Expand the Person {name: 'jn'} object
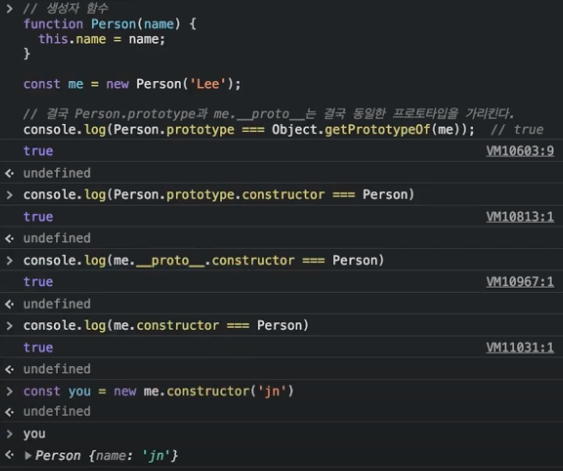The width and height of the screenshot is (563, 471). pyautogui.click(x=28, y=456)
